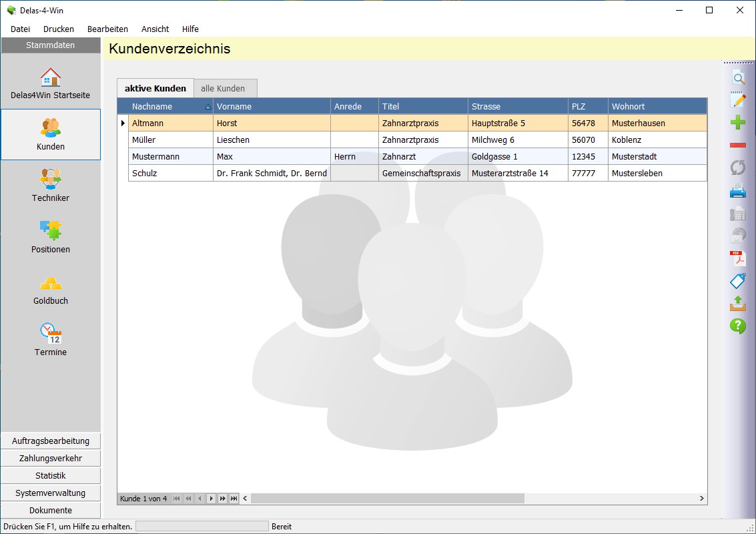Click the horizontal scrollbar right arrow

[x=701, y=499]
